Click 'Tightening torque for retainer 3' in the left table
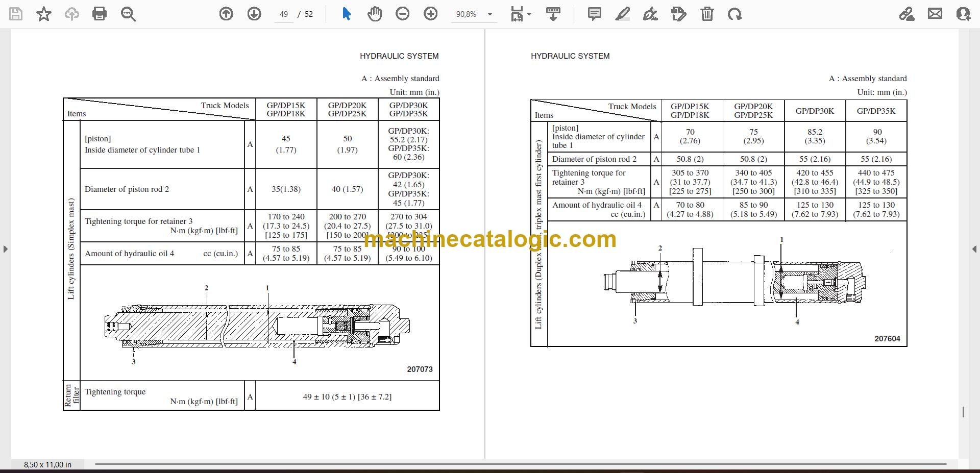The image size is (980, 473). (139, 221)
